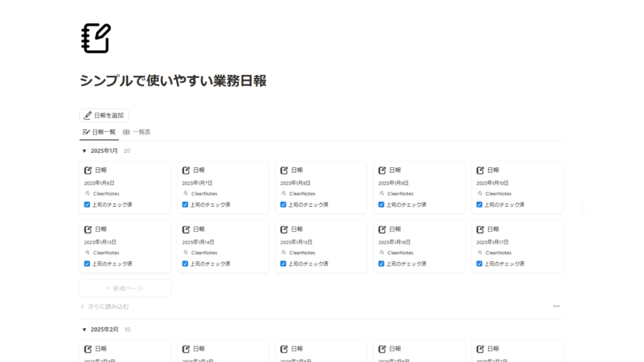
Task: Click first notebook icon in 2025年2月 group
Action: [x=88, y=349]
